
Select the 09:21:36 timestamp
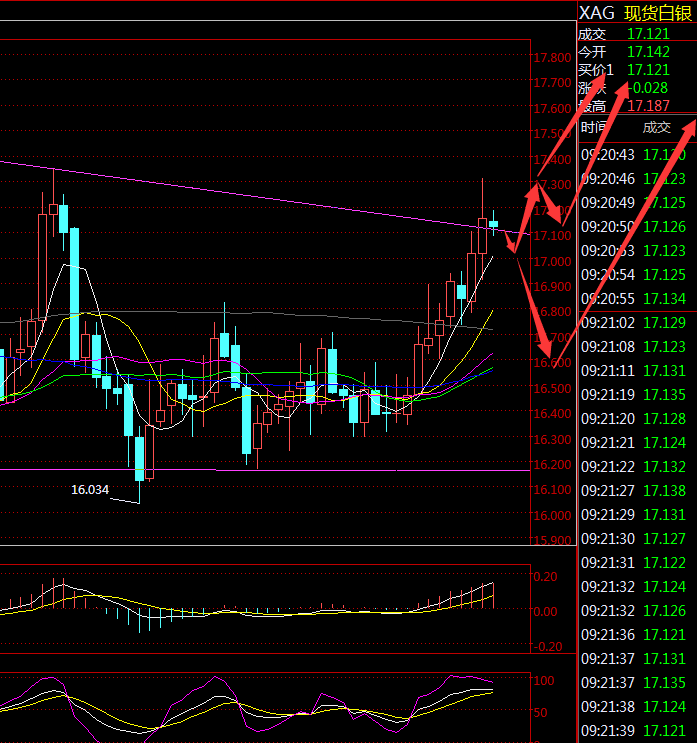(608, 634)
